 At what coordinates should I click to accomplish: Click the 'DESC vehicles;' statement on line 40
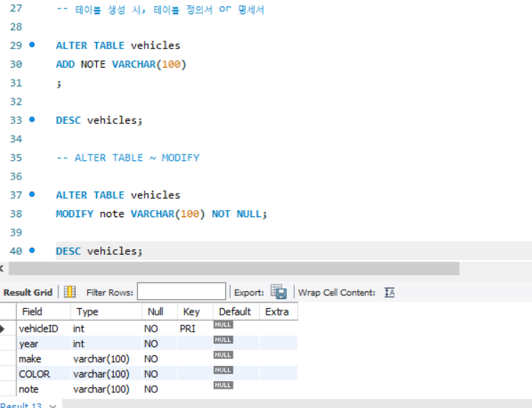coord(99,251)
